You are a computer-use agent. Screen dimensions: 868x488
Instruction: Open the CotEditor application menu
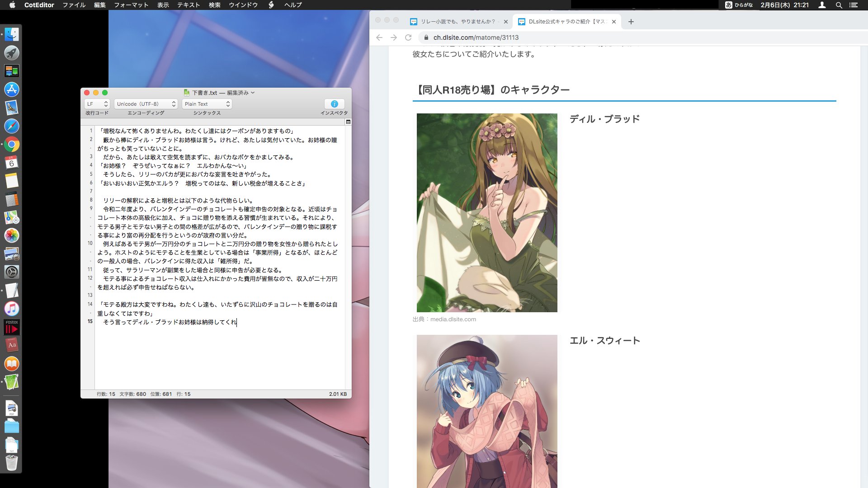[x=39, y=5]
